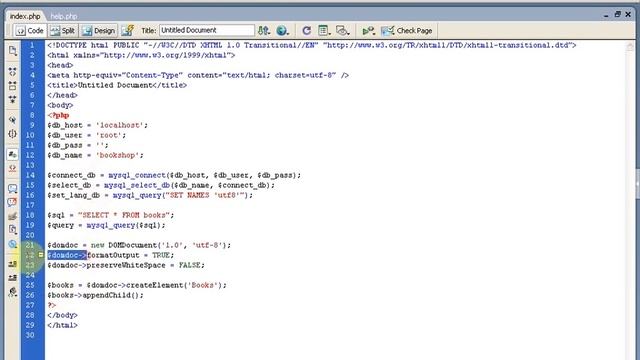Click the Expand All icon
Viewport: 640px width, 360px height.
pos(13,99)
